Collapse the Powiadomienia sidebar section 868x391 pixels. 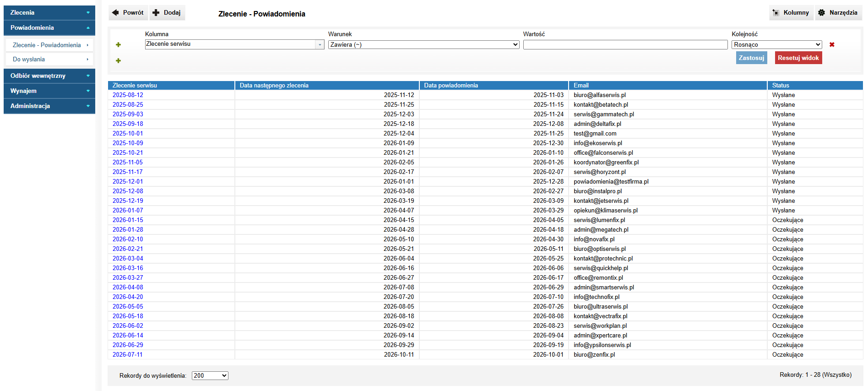pos(49,28)
